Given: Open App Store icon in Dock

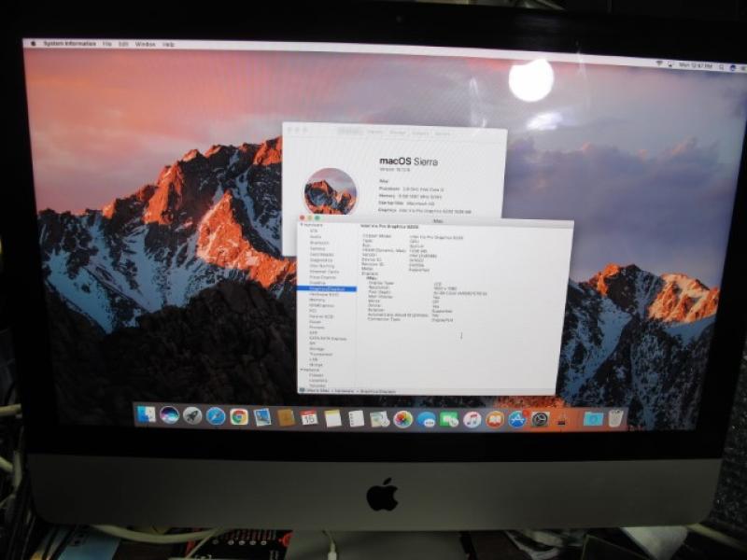Looking at the screenshot, I should pyautogui.click(x=517, y=419).
